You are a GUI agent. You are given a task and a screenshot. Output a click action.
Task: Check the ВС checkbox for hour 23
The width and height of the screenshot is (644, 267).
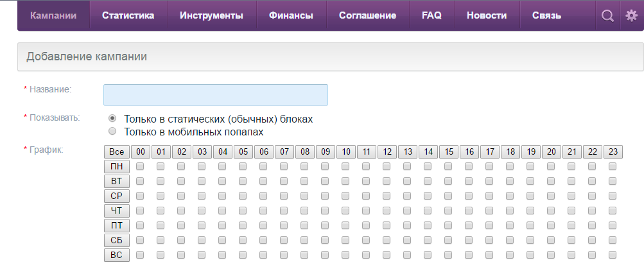pos(613,255)
